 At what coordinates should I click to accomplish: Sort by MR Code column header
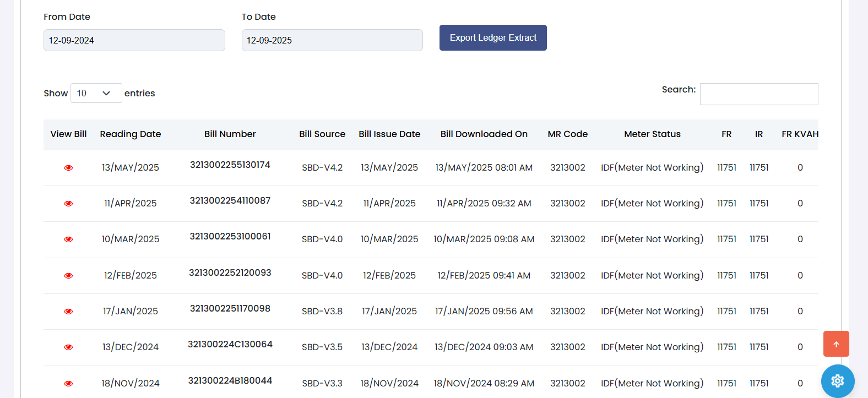(567, 134)
